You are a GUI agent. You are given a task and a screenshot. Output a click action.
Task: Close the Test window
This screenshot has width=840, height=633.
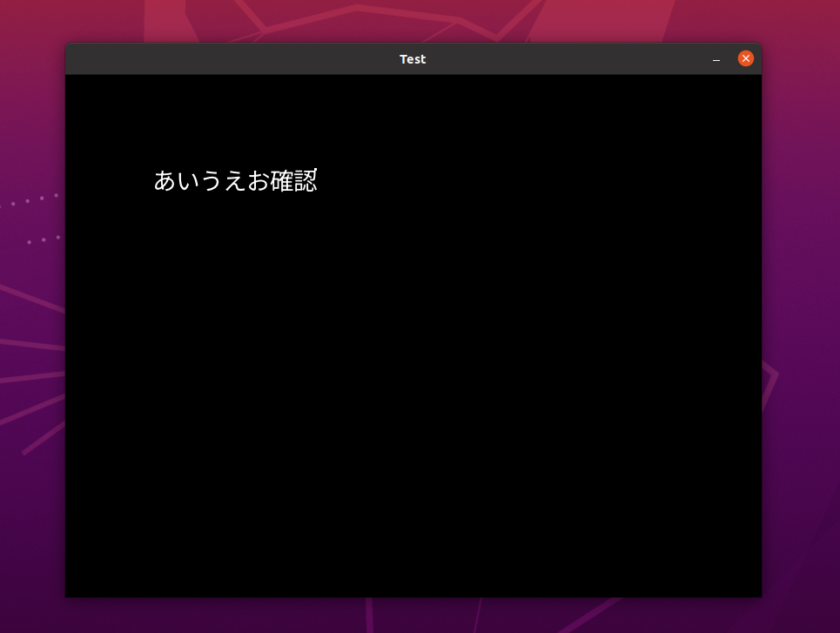[745, 58]
